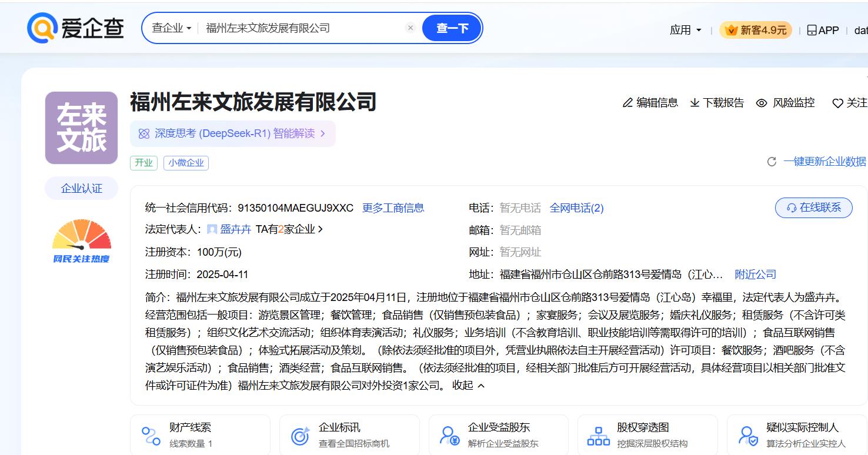Click the 企业认证 button
The image size is (868, 455).
pos(81,188)
